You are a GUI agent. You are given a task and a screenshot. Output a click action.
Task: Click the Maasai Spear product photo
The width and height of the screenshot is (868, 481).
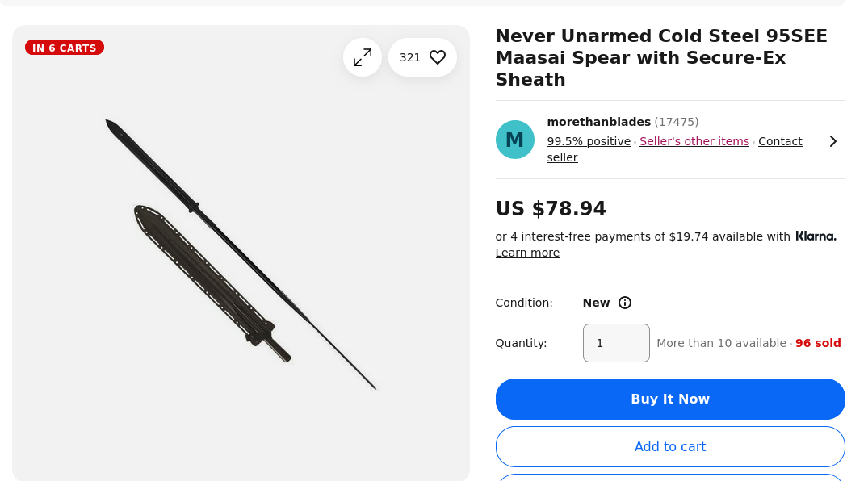pyautogui.click(x=240, y=253)
